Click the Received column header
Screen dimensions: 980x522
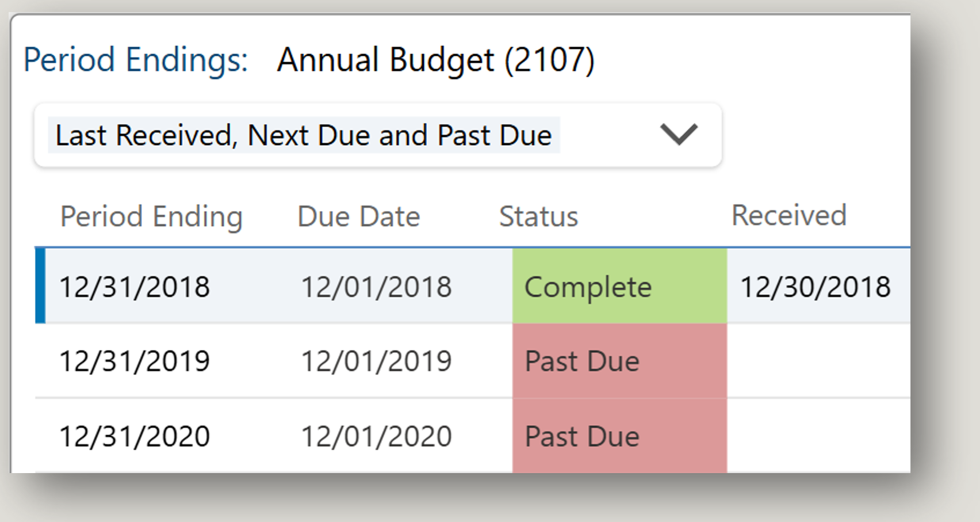point(788,215)
